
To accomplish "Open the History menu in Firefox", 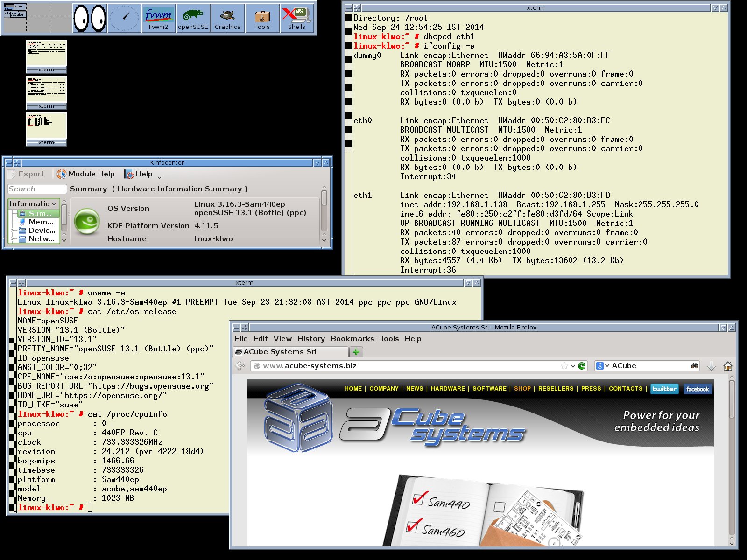I will pyautogui.click(x=311, y=339).
